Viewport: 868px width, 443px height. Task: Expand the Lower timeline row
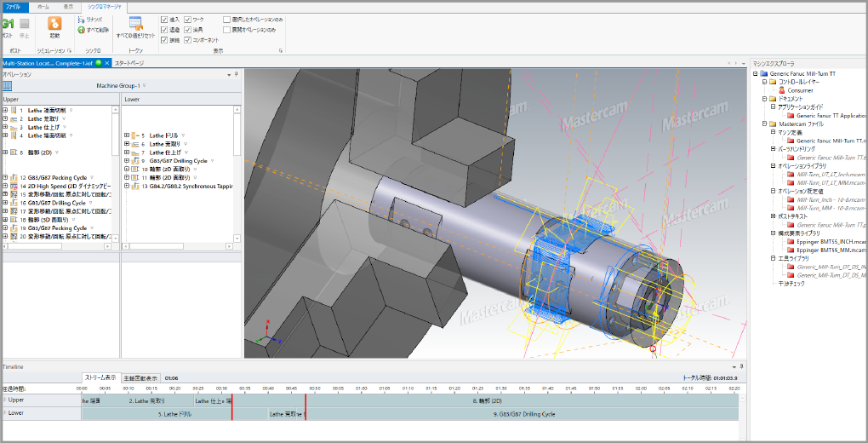(x=6, y=413)
